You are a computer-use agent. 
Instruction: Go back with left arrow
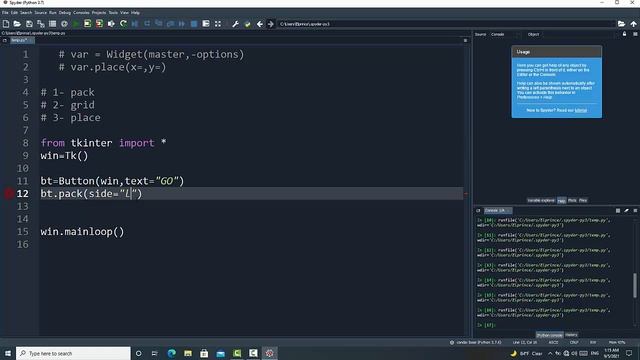[260, 24]
